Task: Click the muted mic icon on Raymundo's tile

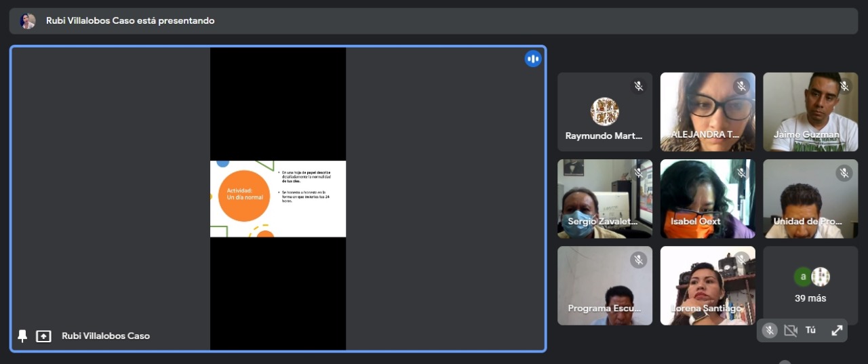Action: click(x=638, y=86)
